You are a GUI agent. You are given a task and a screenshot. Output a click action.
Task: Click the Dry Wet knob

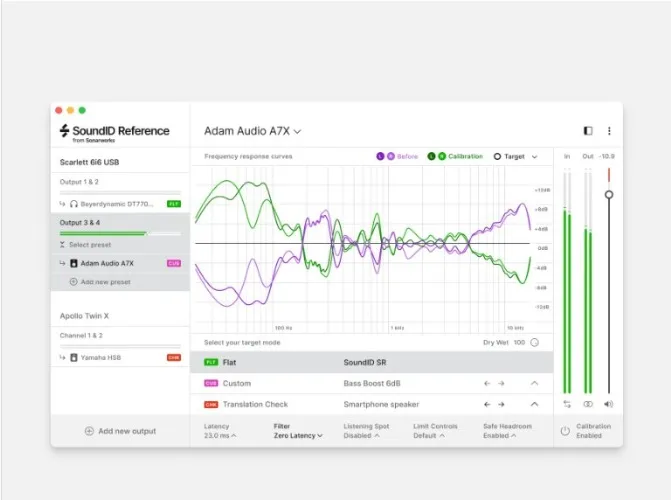coord(534,342)
